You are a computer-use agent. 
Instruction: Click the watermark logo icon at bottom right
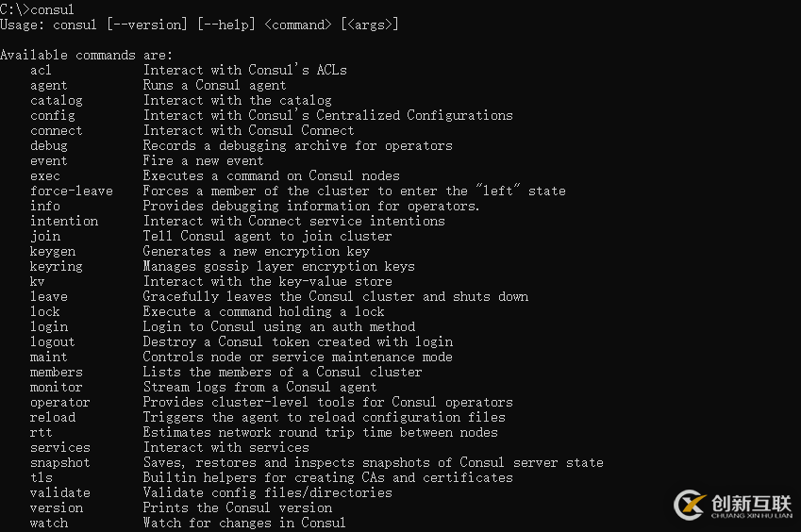tap(692, 506)
